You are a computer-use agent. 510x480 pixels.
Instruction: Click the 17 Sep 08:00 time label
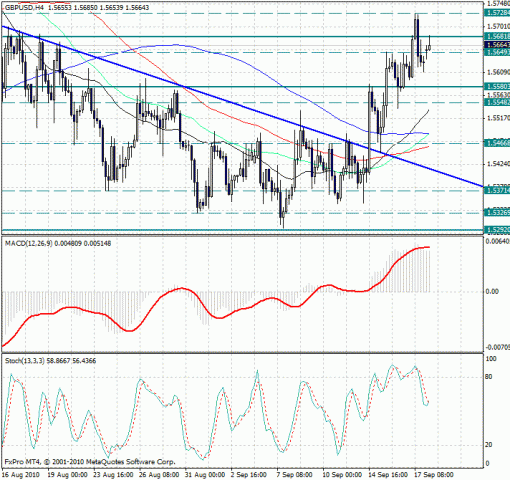[x=434, y=475]
